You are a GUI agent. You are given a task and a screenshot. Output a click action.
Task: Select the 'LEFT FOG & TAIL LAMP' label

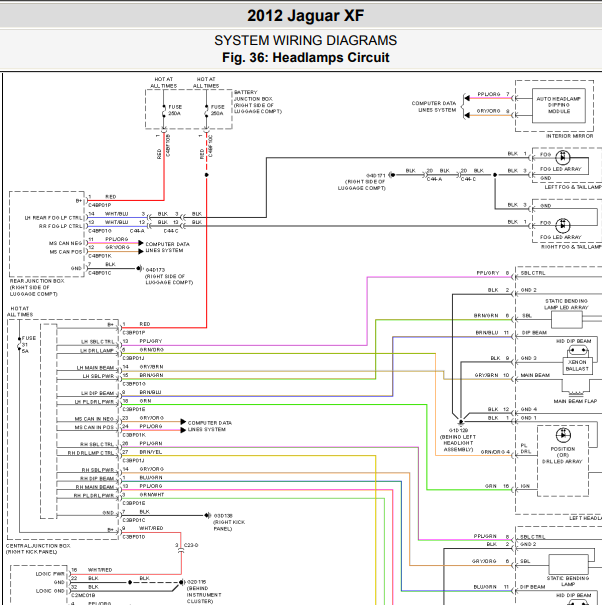(x=573, y=187)
